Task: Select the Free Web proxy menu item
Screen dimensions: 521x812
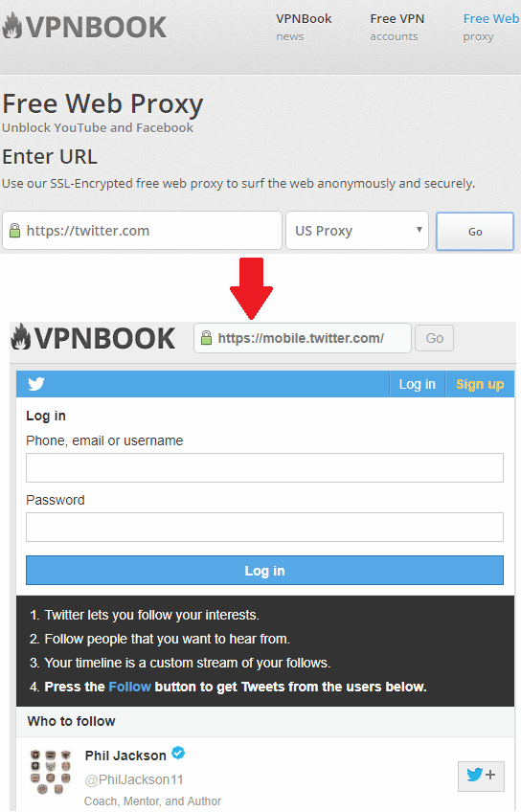Action: (x=490, y=27)
